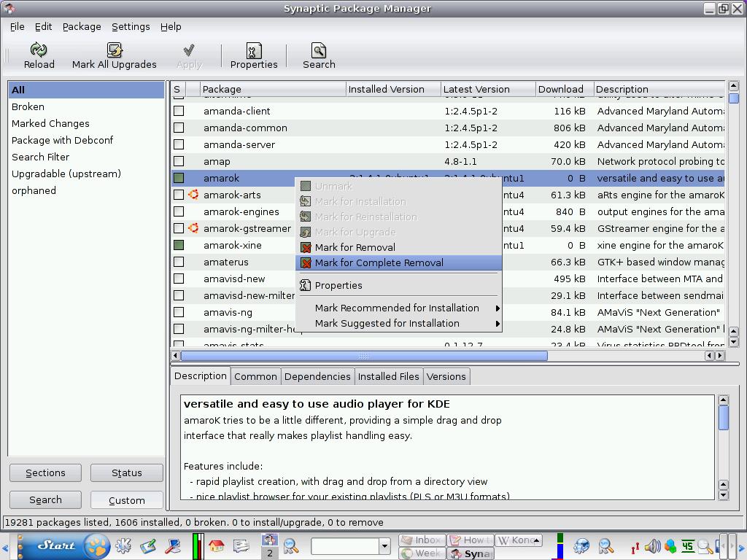Viewport: 747px width, 560px height.
Task: Click the Inbox taskbar button
Action: [422, 540]
